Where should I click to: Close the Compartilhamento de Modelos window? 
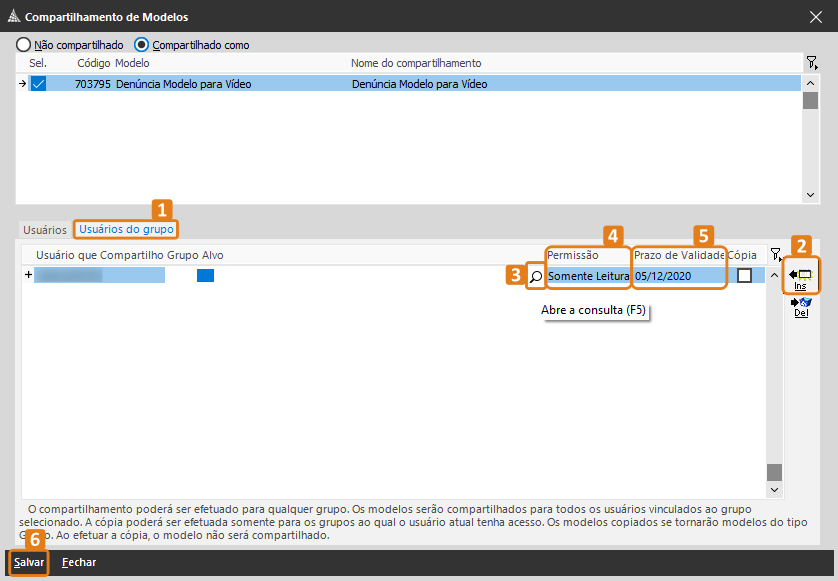[x=815, y=17]
